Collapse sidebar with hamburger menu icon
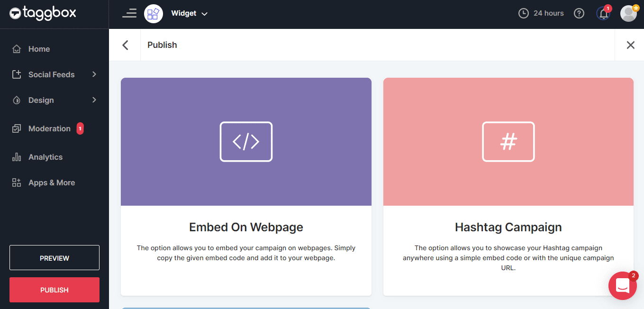The width and height of the screenshot is (644, 309). pos(129,13)
